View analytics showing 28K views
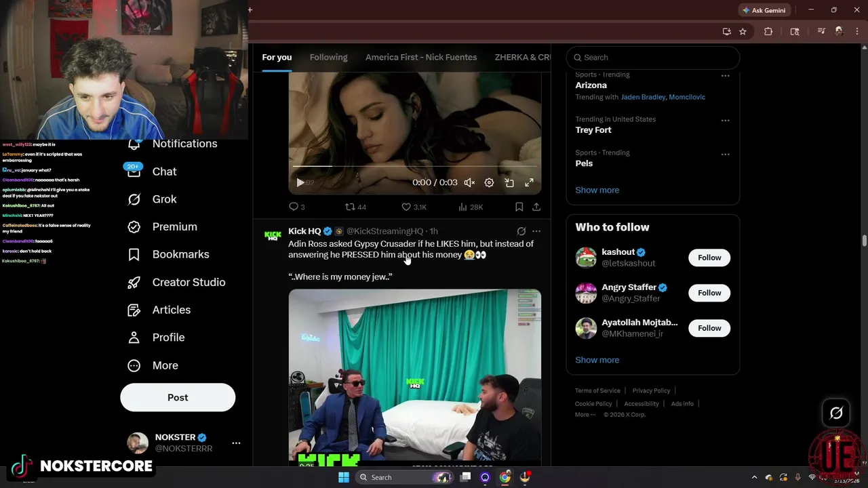Viewport: 868px width, 488px height. click(471, 207)
